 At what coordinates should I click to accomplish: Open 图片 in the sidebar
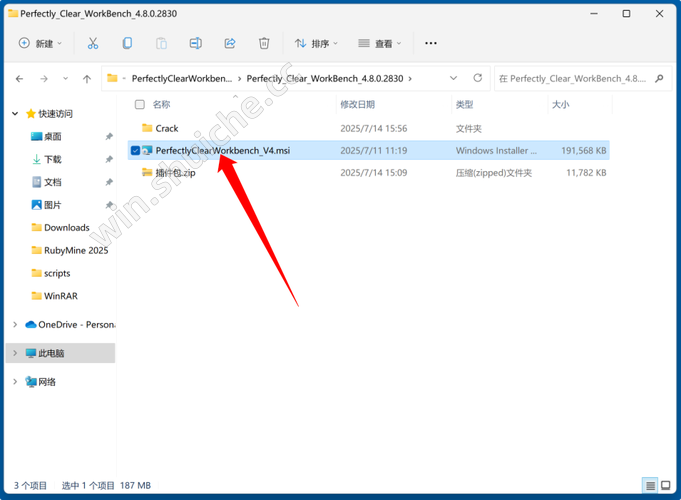click(x=53, y=205)
